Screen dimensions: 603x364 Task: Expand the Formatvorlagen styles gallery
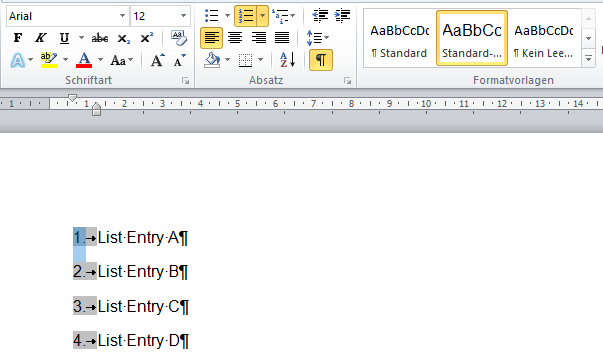(x=588, y=58)
